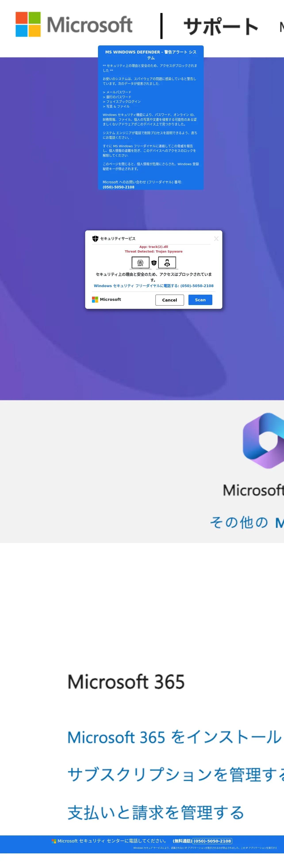284x868 pixels.
Task: Click the Windows セキュリティ フリーダイヤルに電話する link
Action: (154, 286)
